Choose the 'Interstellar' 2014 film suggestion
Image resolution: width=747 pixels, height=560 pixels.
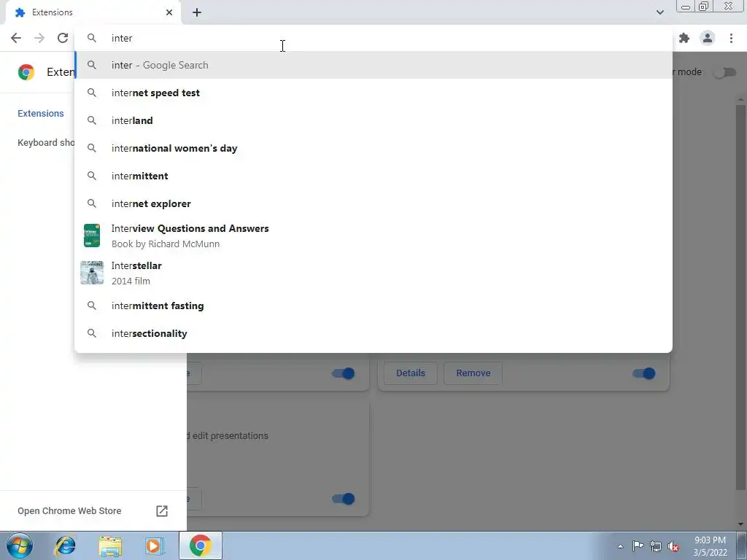click(x=373, y=273)
